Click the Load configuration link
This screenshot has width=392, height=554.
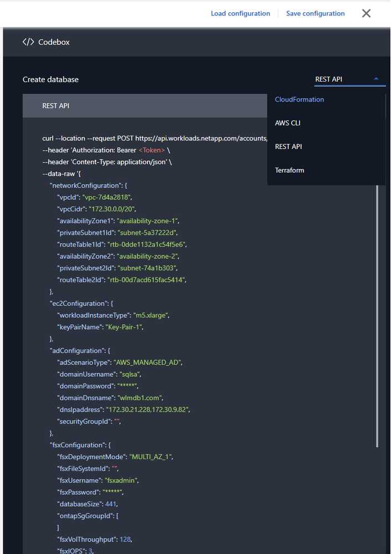click(x=240, y=13)
